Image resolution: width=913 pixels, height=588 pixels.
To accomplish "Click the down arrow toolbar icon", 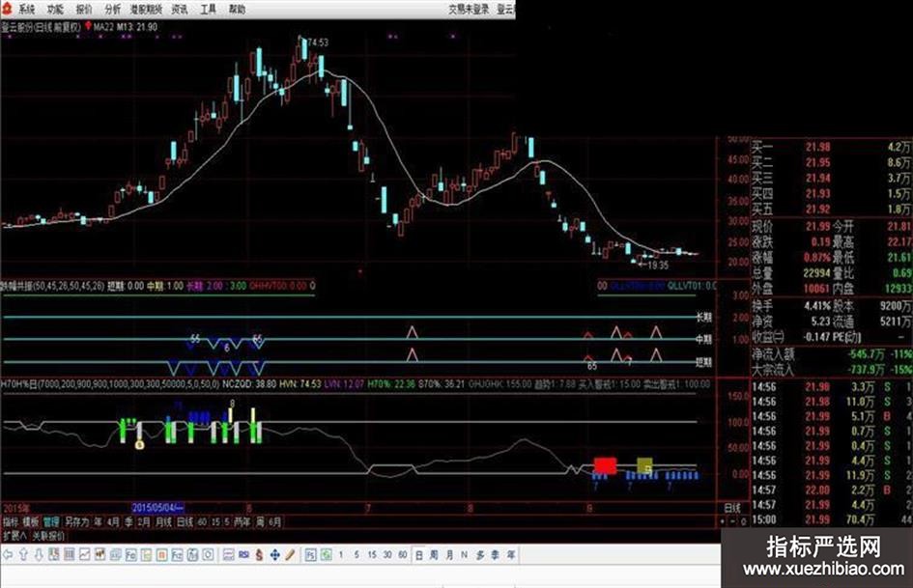I will pos(39,555).
